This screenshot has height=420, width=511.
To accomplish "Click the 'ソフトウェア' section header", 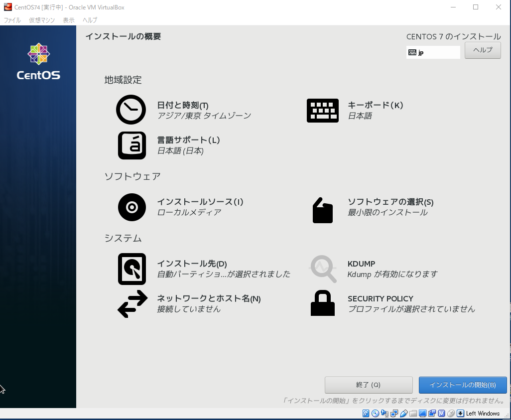I will pyautogui.click(x=132, y=176).
